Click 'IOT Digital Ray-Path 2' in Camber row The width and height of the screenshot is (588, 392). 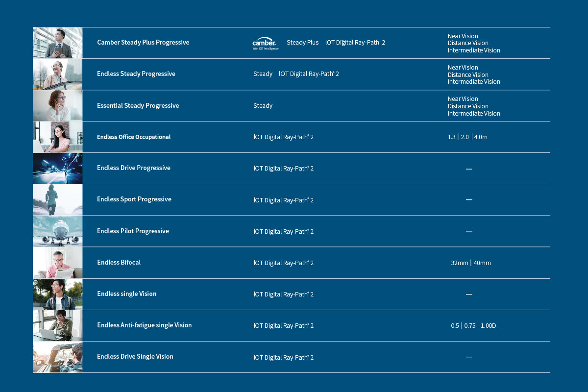355,43
